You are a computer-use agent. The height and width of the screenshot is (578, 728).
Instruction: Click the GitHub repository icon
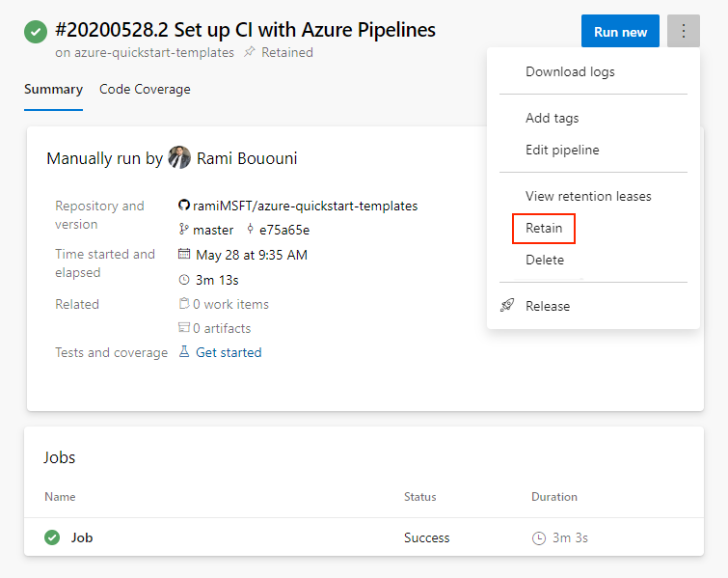[184, 206]
